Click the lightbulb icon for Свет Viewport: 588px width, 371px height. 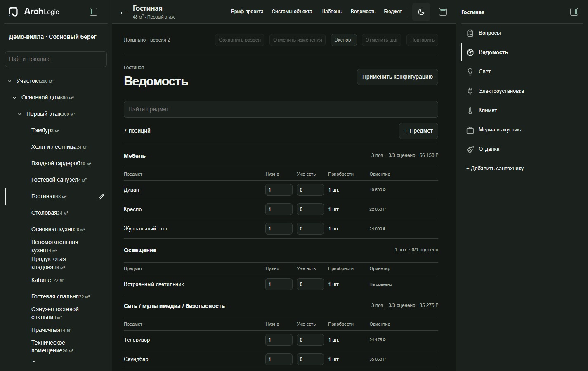click(470, 72)
